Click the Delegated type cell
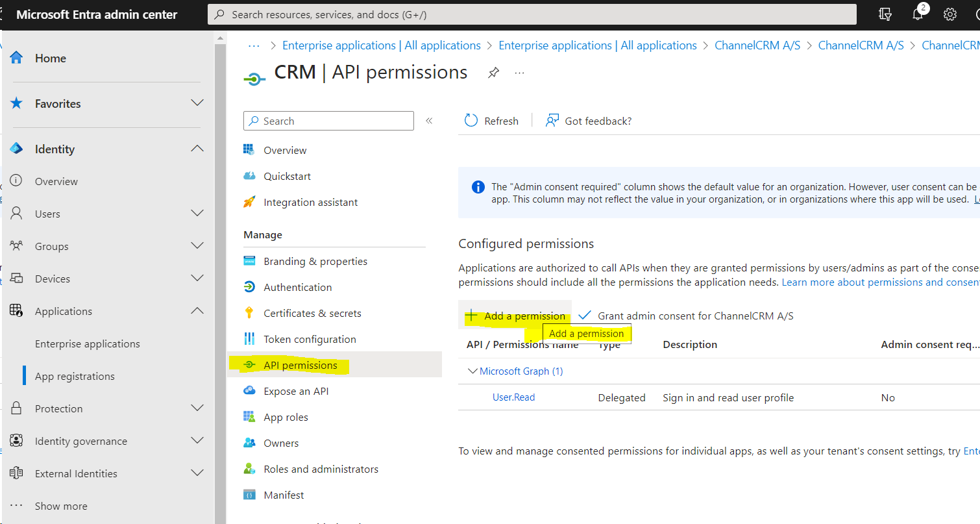The width and height of the screenshot is (980, 524). pos(622,397)
